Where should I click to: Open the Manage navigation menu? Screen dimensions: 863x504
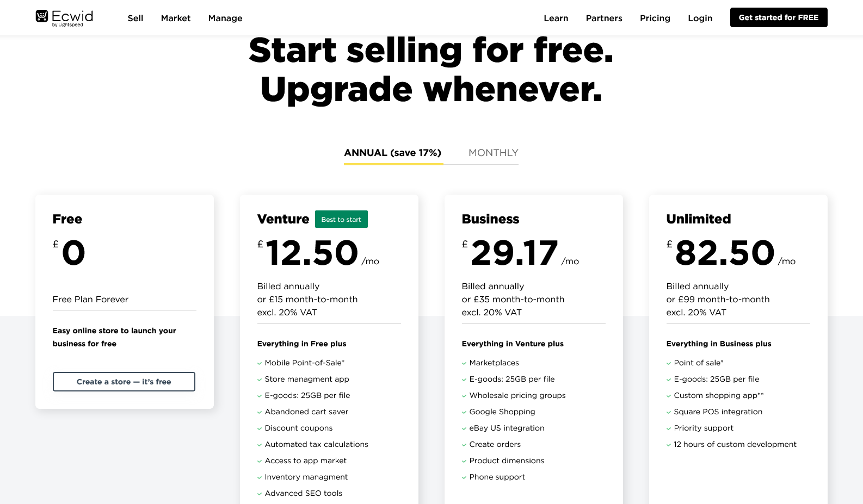point(225,18)
